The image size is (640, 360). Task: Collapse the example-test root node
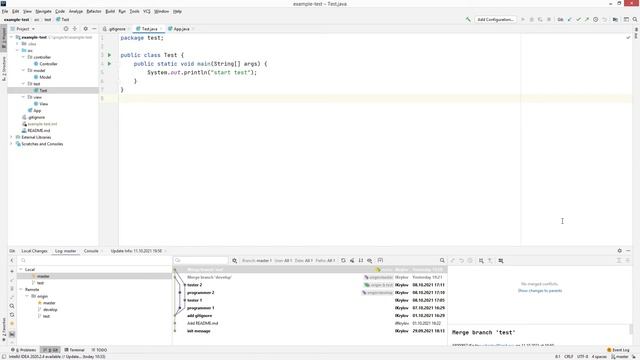[x=11, y=37]
